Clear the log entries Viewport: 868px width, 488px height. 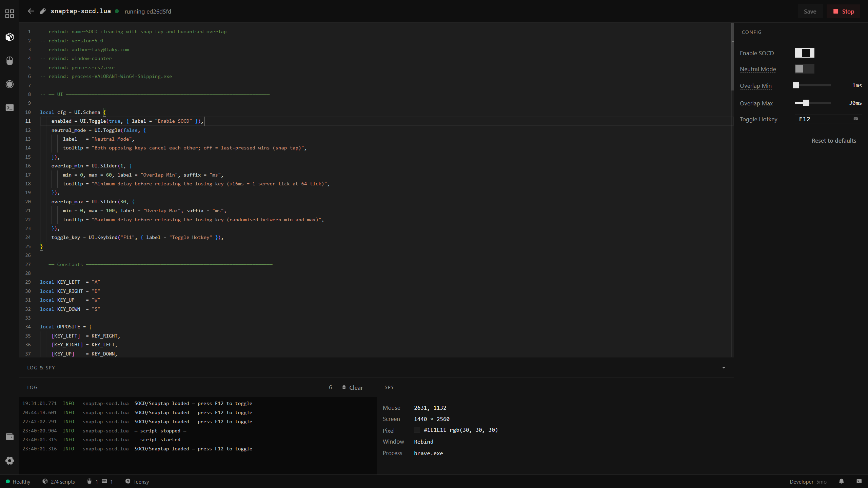(x=353, y=387)
